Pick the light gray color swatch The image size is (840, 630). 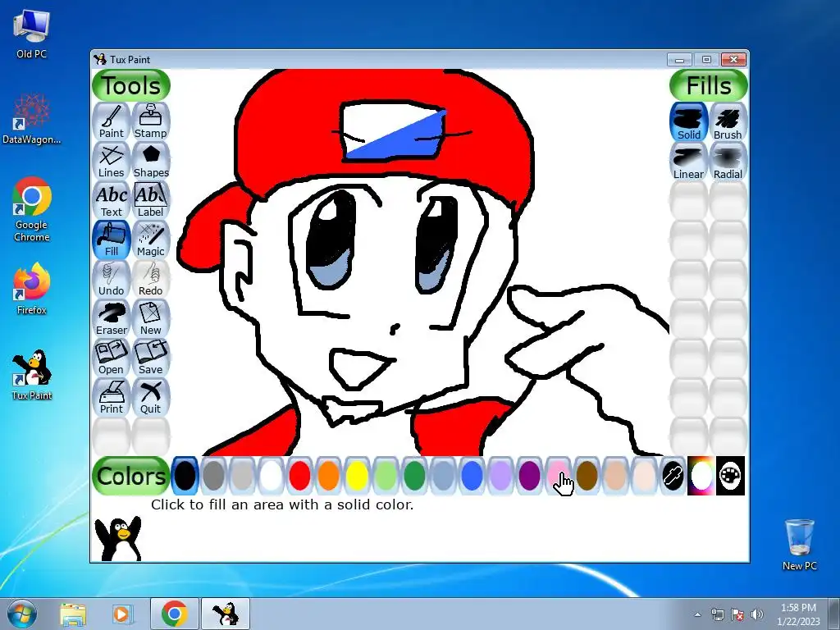242,476
